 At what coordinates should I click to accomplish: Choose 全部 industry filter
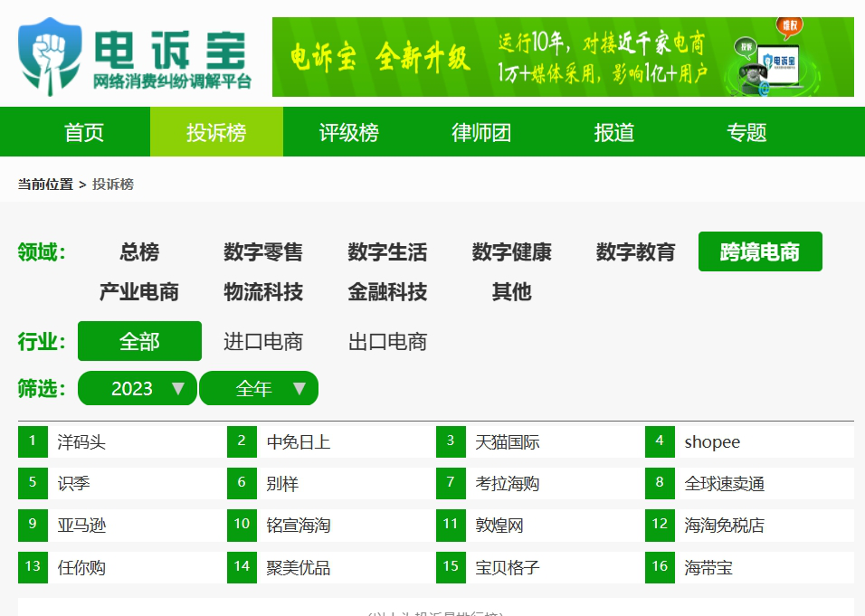click(x=139, y=341)
